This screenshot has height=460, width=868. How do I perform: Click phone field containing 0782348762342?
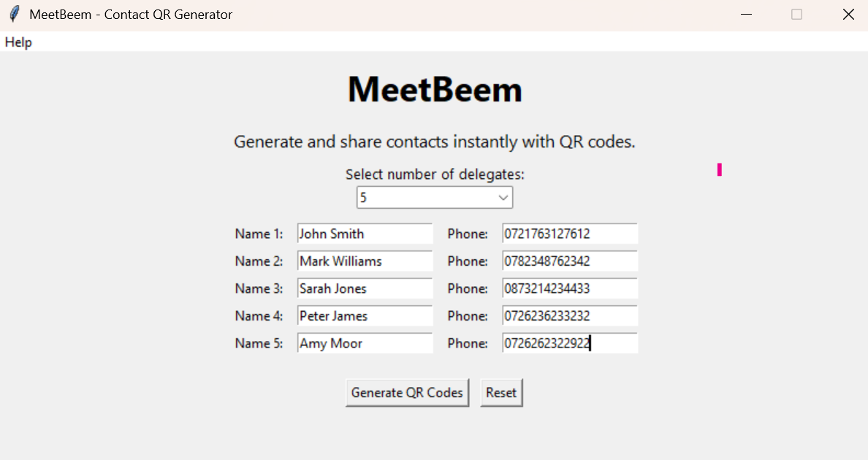(570, 261)
